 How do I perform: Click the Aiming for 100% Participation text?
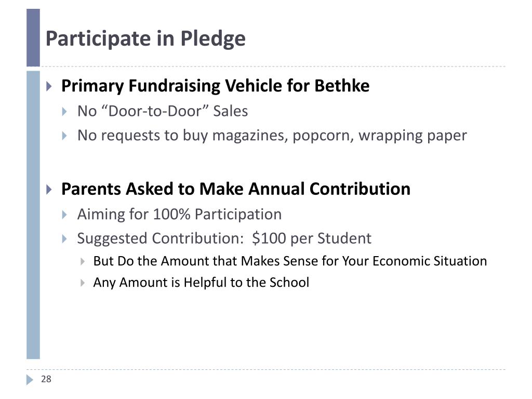(179, 215)
